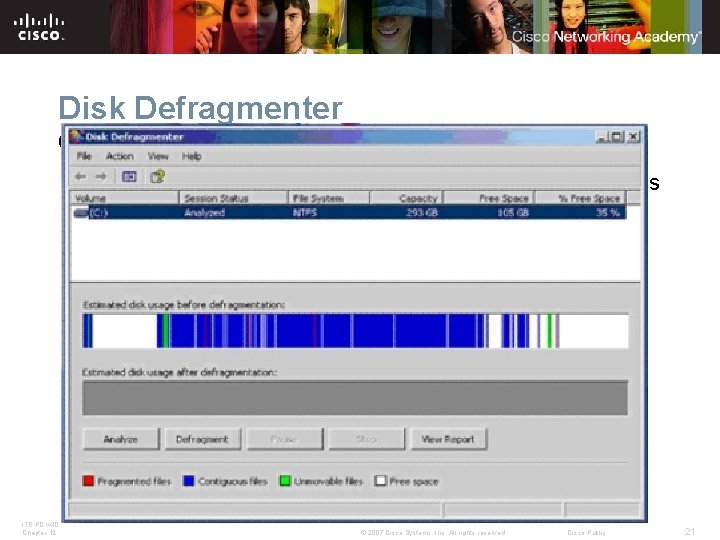Sort by the File System column header
Viewport: 720px width, 540px height.
(329, 198)
